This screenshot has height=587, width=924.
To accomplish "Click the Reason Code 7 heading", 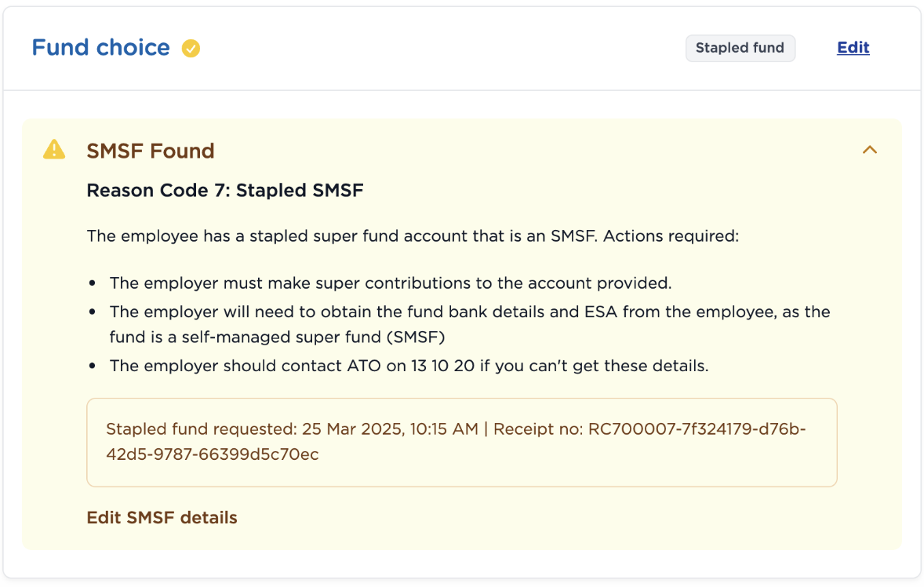I will point(224,190).
